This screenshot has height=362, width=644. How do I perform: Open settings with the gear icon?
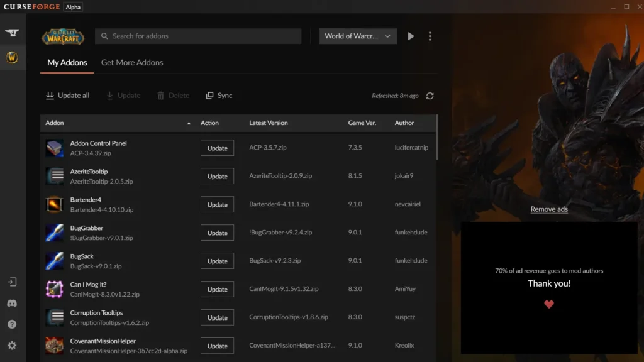12,346
